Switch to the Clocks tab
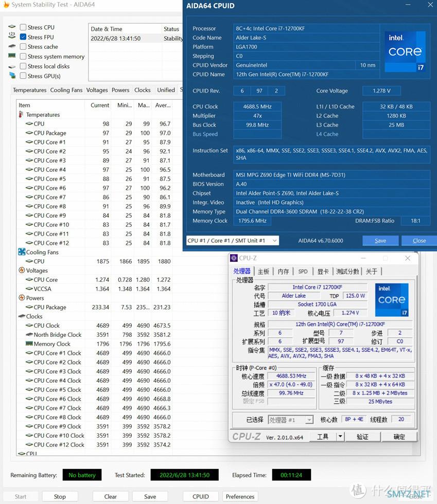Screen dimensions: 437x504 click(x=142, y=90)
